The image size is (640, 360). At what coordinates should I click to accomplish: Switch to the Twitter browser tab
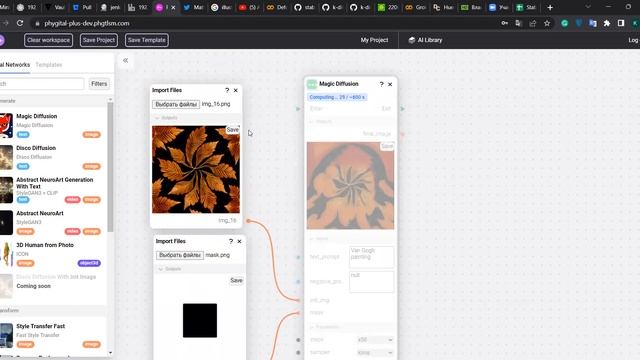coord(193,7)
